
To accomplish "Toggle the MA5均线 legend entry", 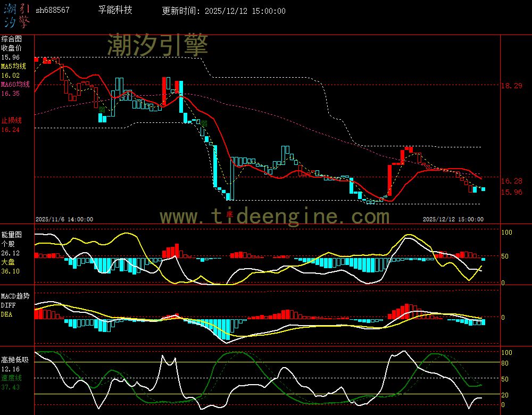I will pyautogui.click(x=13, y=67).
